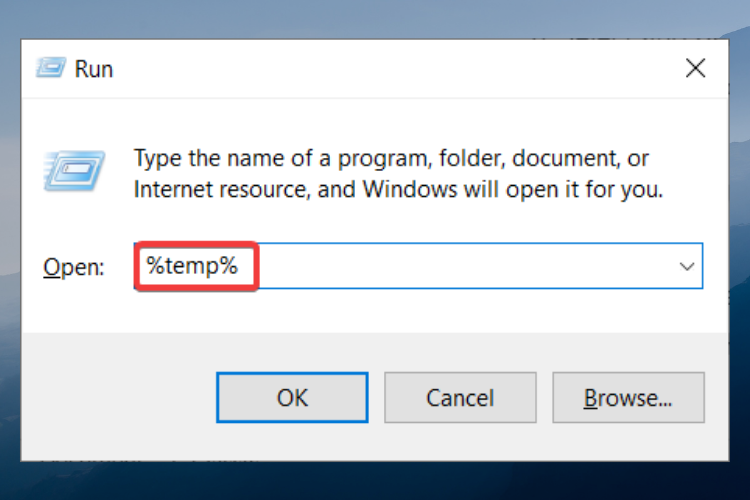This screenshot has height=500, width=750.
Task: Cancel the Run dialog
Action: coord(460,398)
